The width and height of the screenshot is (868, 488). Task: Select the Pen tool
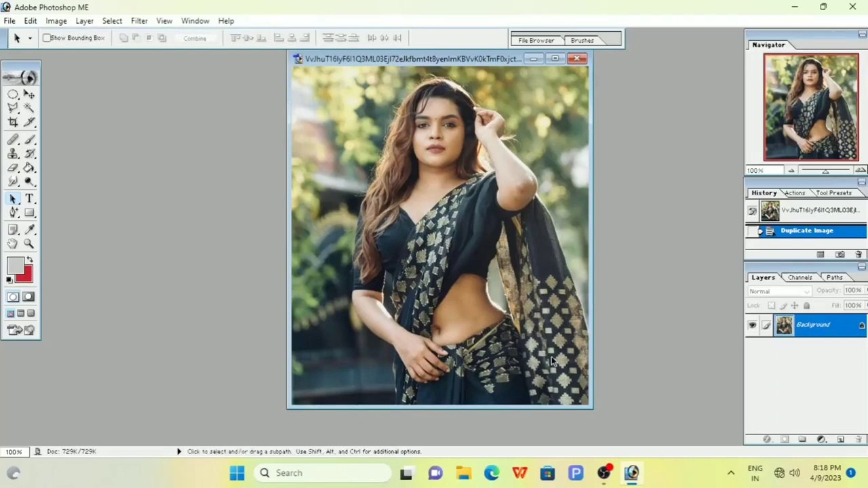pos(13,213)
